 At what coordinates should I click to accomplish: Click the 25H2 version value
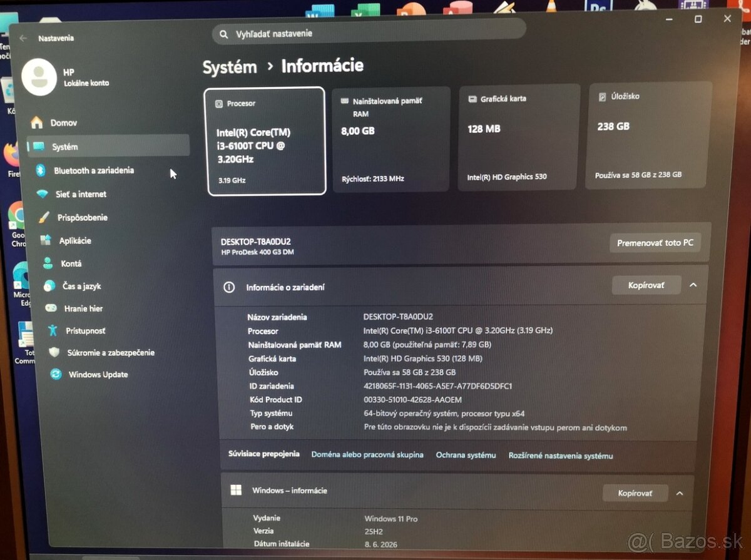point(374,531)
